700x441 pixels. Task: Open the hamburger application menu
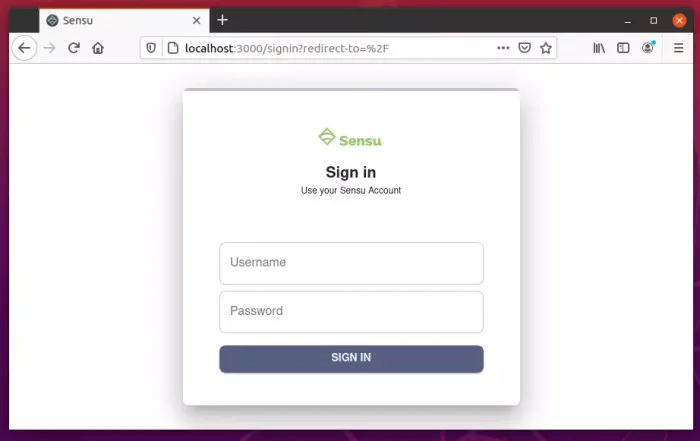[678, 48]
